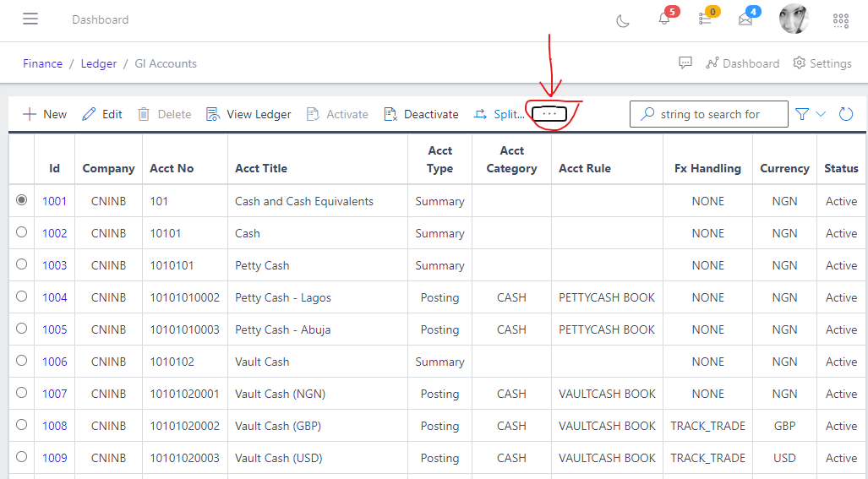Viewport: 868px width, 479px height.
Task: Click the Activate toolbar button
Action: coord(338,114)
